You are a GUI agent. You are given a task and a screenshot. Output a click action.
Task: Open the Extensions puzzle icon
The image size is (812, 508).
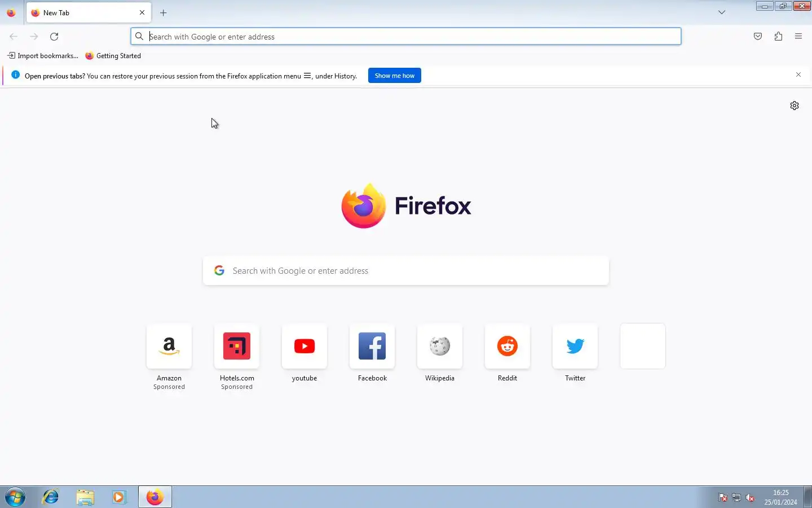(778, 37)
